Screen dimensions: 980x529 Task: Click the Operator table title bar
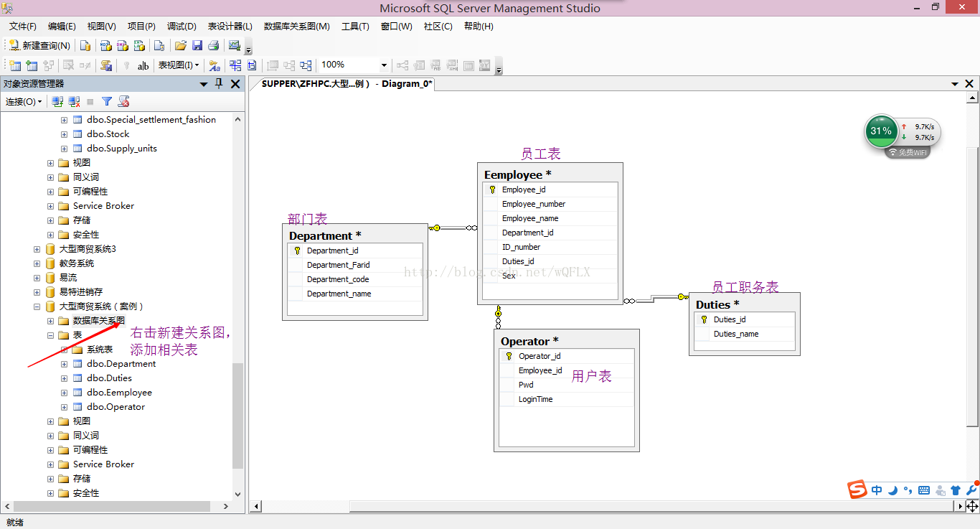(x=567, y=341)
